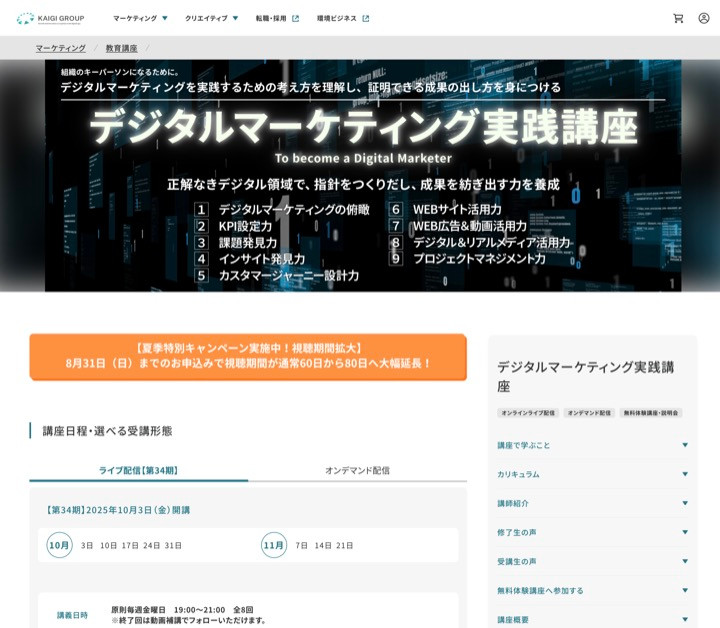This screenshot has width=720, height=628.
Task: Open 無料体験講座へ参加する sidebar link
Action: pyautogui.click(x=540, y=590)
